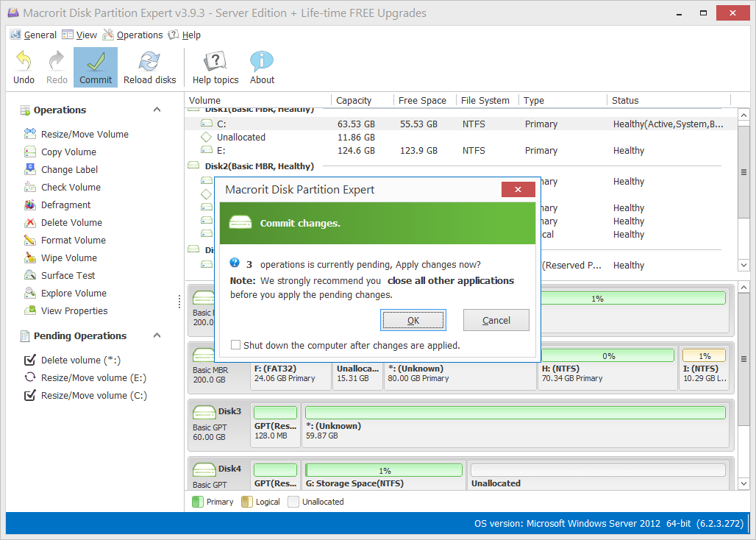Click the Disk4 drive icon

(x=204, y=469)
